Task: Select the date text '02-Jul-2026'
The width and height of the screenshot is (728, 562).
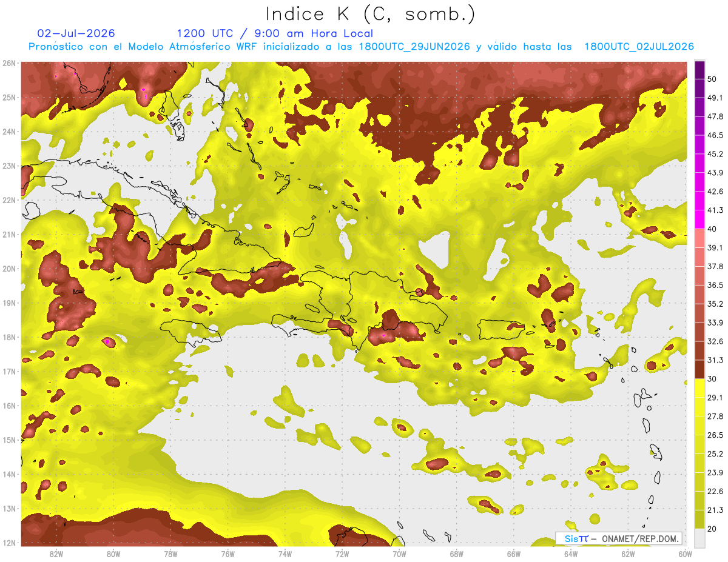Action: (x=76, y=33)
